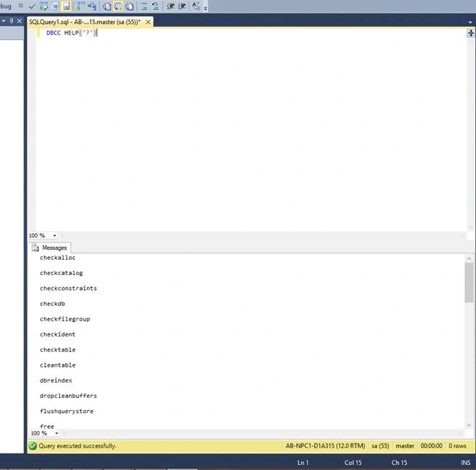476x470 pixels.
Task: Open the active documents list dropdown
Action: [470, 22]
